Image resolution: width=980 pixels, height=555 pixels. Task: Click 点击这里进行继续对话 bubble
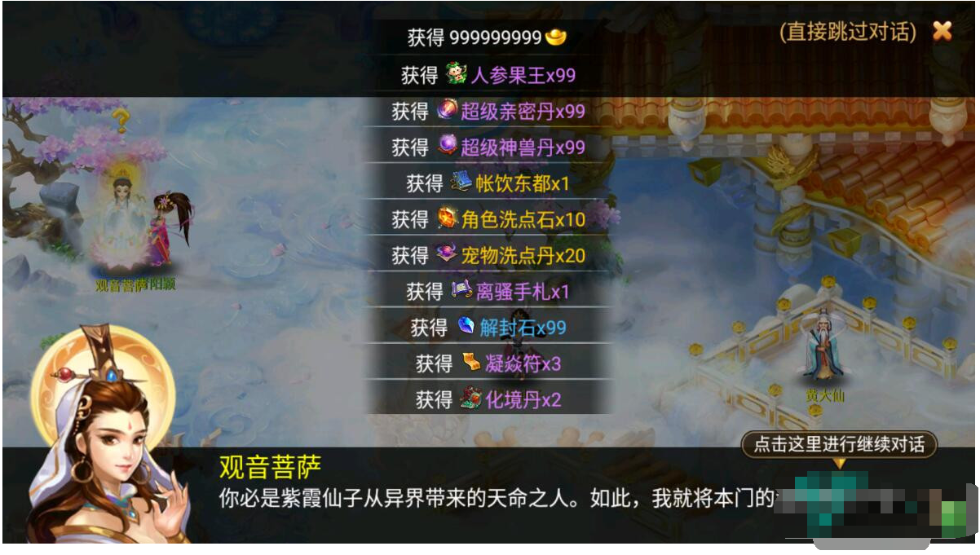click(839, 445)
